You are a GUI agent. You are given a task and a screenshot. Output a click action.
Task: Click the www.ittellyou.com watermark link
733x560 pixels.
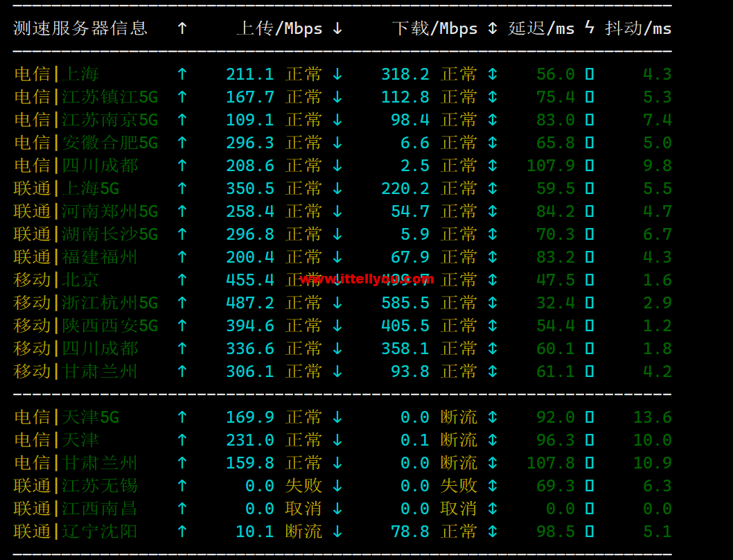pos(367,279)
